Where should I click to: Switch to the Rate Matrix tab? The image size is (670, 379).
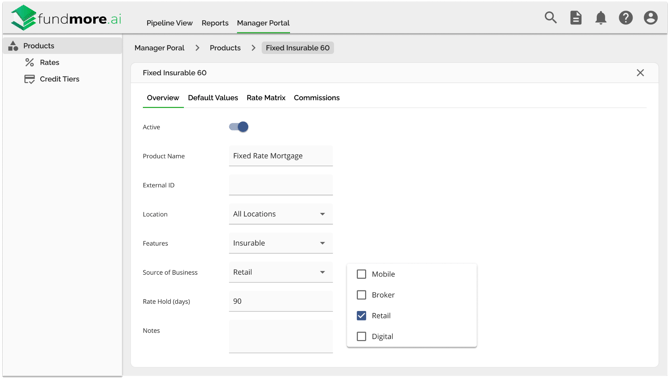pos(266,98)
